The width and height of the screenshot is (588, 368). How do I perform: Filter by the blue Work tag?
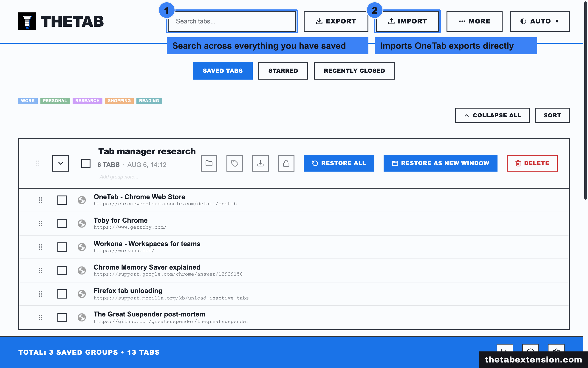(x=28, y=101)
